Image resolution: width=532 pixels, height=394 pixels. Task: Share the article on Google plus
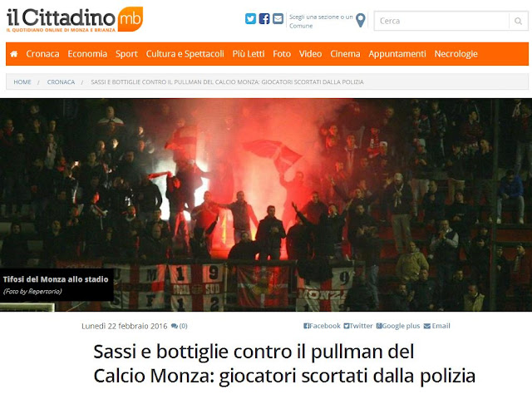point(398,326)
